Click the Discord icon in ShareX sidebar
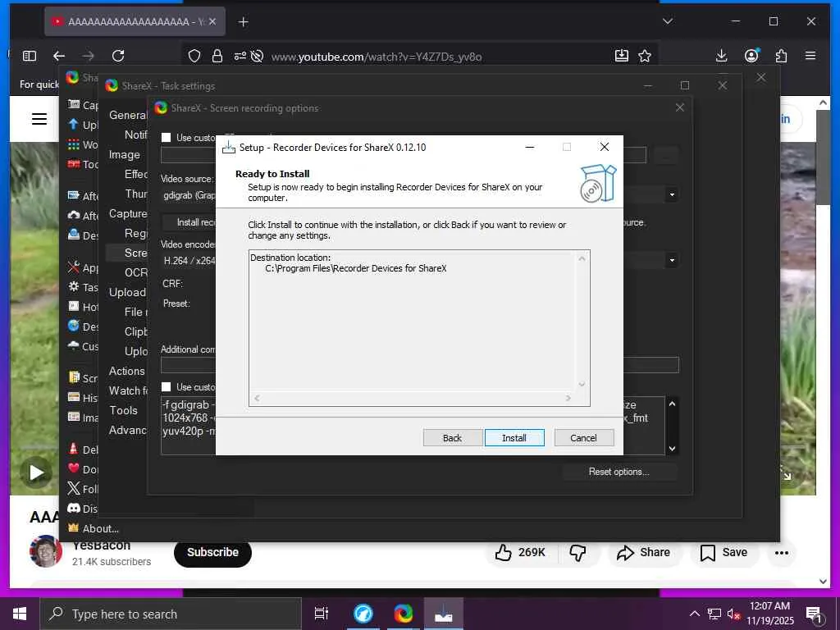This screenshot has width=840, height=630. [x=74, y=509]
